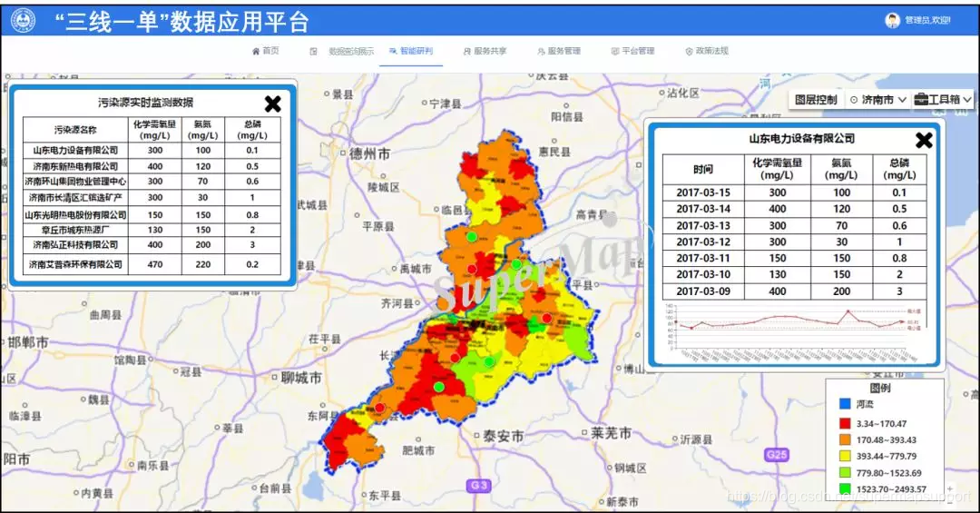
Task: Click the 2017-03-10 date cell
Action: [703, 274]
